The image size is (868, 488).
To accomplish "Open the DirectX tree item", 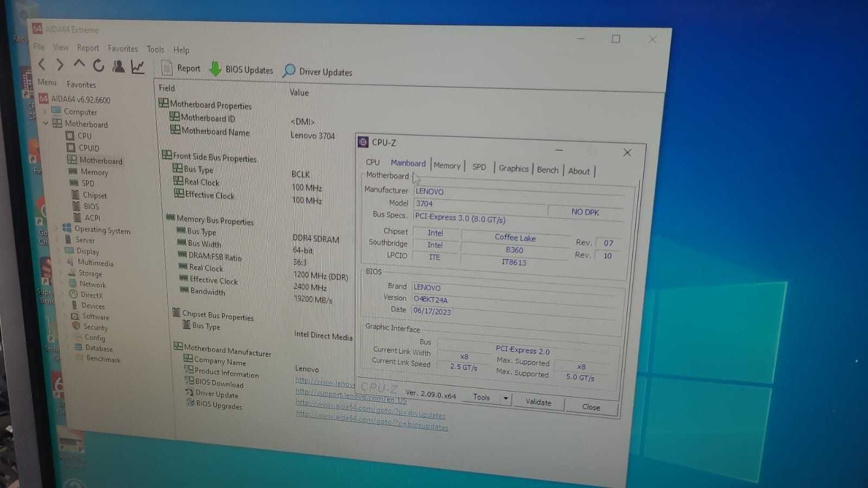I will (86, 295).
